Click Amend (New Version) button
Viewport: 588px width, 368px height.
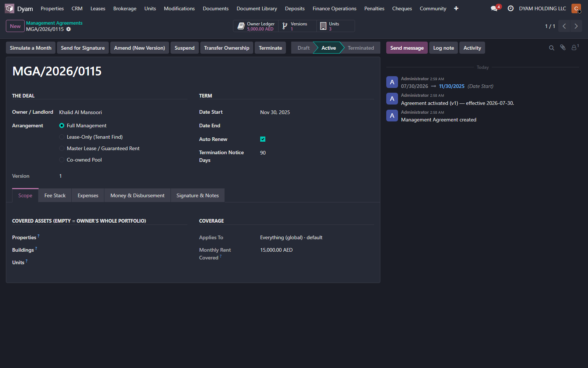tap(140, 48)
